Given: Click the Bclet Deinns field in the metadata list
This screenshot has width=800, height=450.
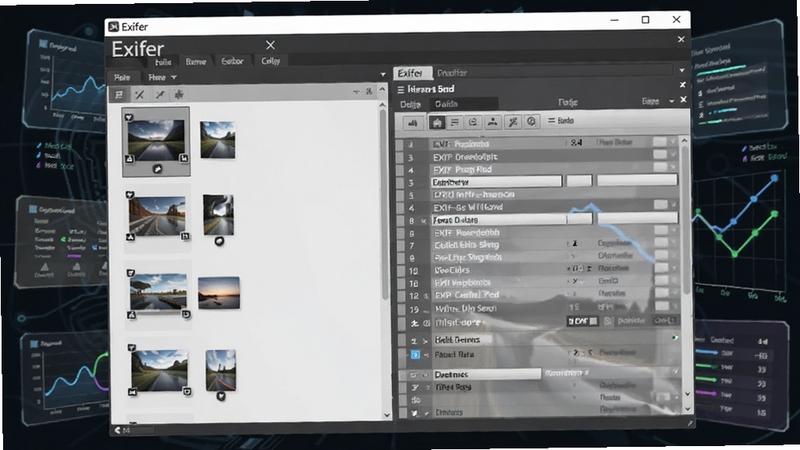Looking at the screenshot, I should (x=463, y=340).
